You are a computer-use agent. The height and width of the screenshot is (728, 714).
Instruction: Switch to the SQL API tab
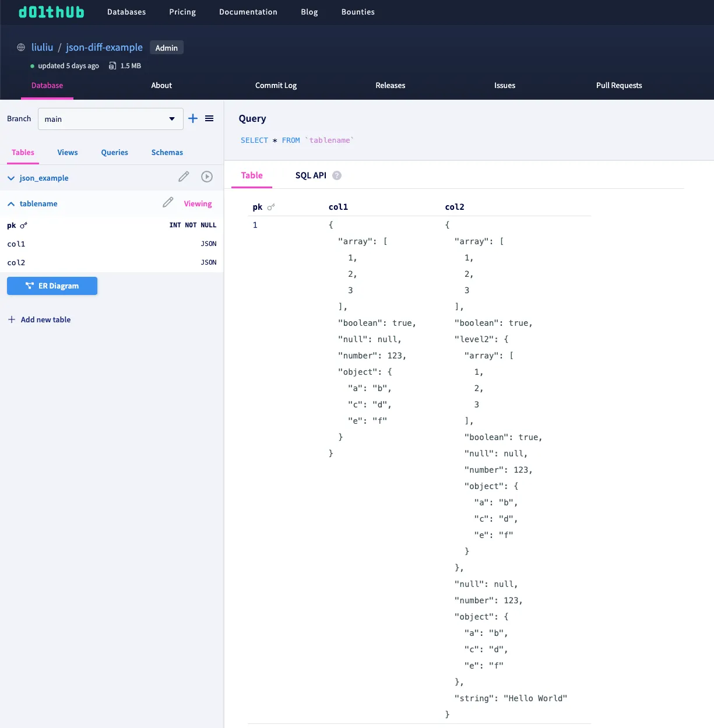[311, 175]
